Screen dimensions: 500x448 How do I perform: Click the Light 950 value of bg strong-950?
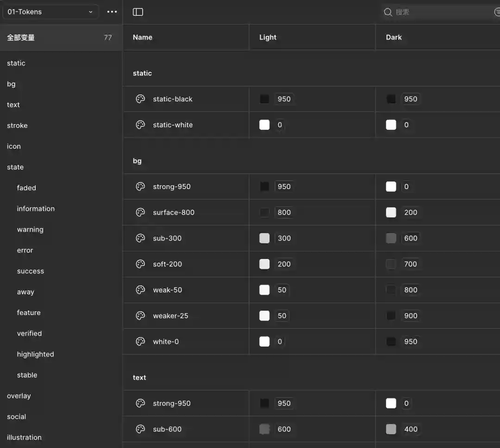coord(284,187)
